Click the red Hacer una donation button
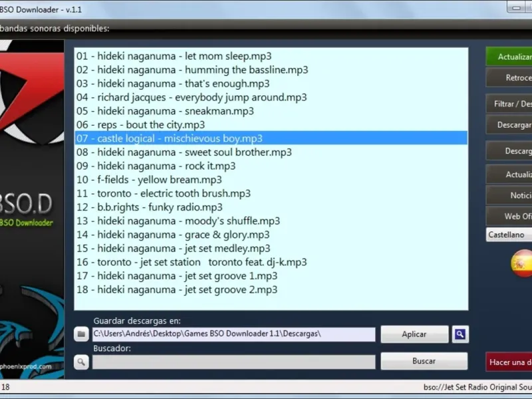The width and height of the screenshot is (532, 399). pos(509,362)
